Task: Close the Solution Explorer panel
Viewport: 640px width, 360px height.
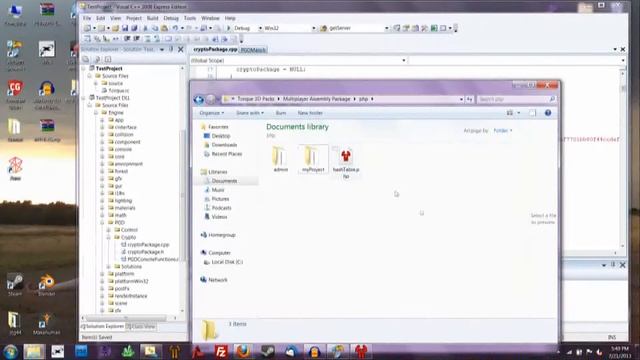Action: coord(180,49)
